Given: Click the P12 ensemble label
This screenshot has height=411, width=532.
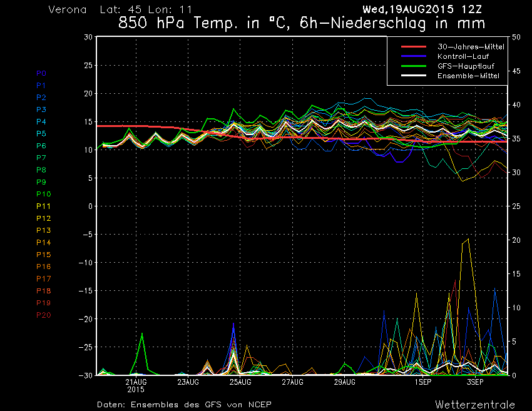Looking at the screenshot, I should 44,218.
